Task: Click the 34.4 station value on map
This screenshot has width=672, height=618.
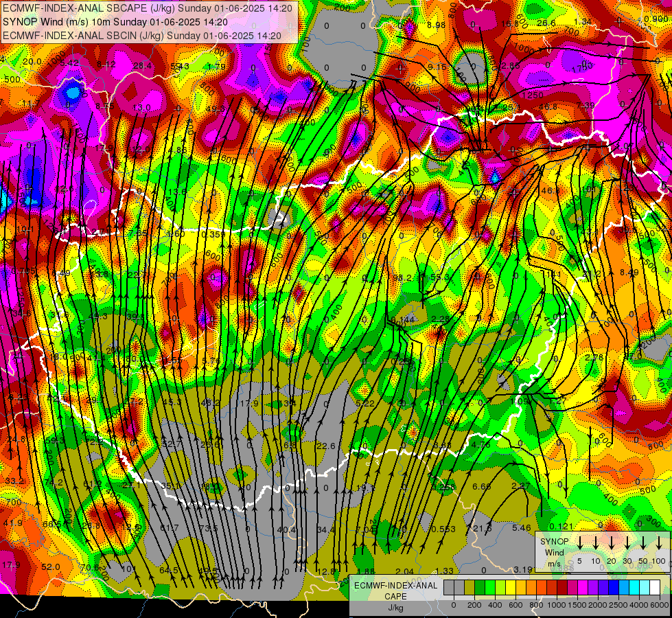Action: point(326,529)
